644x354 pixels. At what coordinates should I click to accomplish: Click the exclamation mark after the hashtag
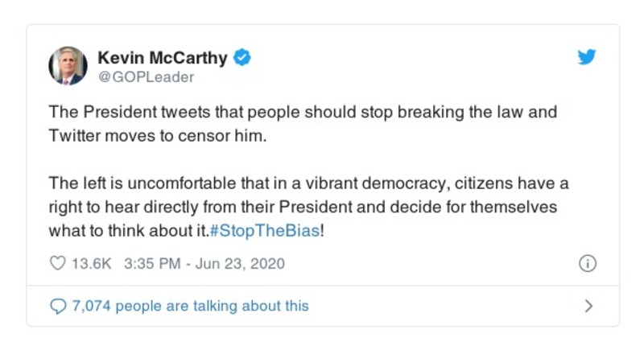click(x=322, y=230)
